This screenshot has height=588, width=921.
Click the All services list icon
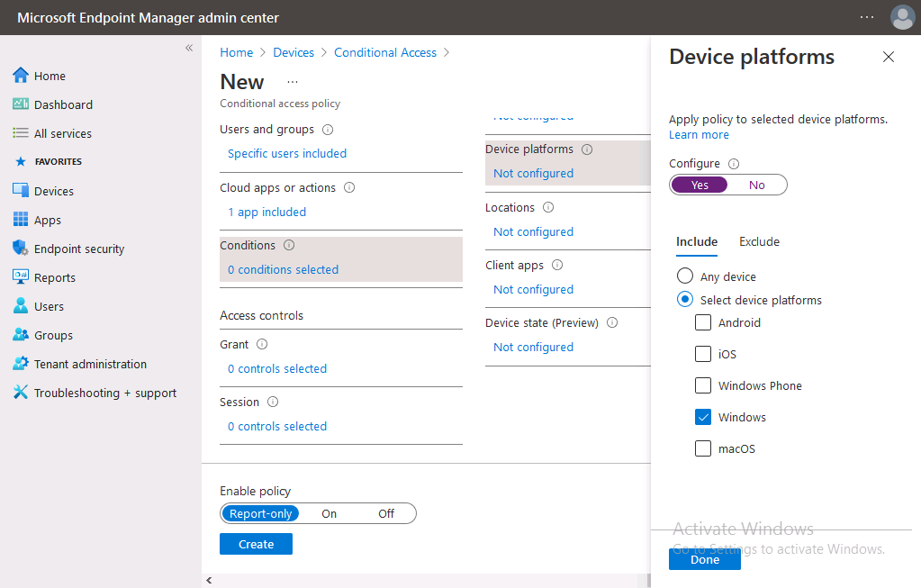pos(21,132)
